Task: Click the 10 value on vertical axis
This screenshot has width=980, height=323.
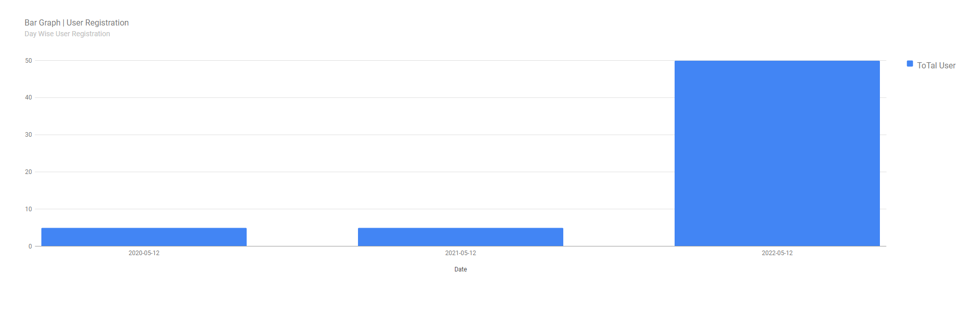Action: point(29,209)
